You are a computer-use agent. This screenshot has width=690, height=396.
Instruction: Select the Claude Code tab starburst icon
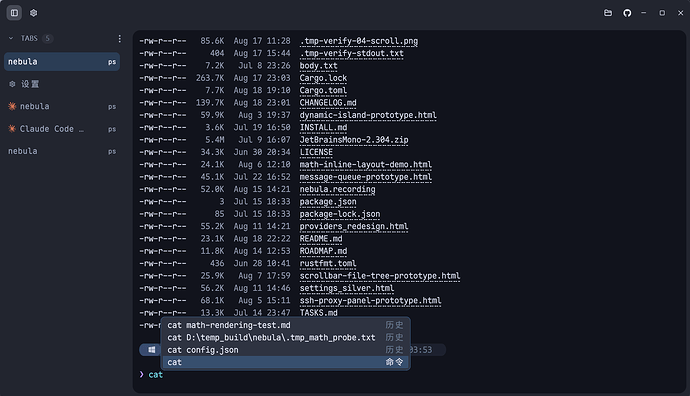click(x=12, y=128)
